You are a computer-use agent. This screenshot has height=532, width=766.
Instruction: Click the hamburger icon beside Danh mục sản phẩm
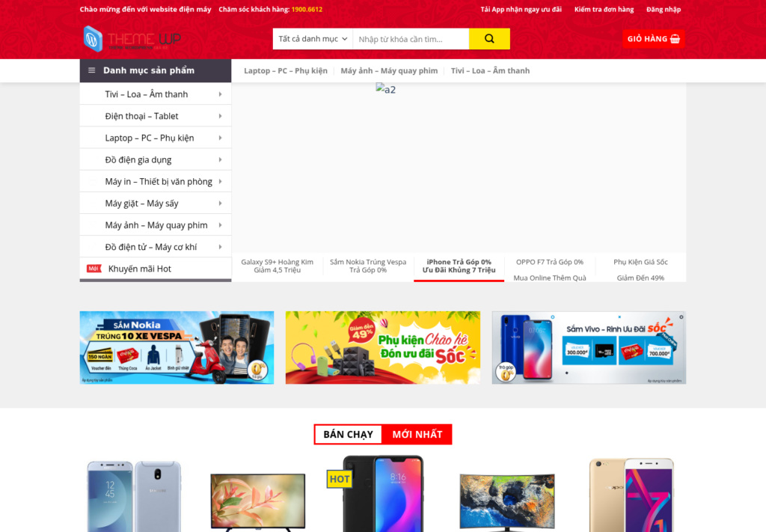pyautogui.click(x=91, y=70)
